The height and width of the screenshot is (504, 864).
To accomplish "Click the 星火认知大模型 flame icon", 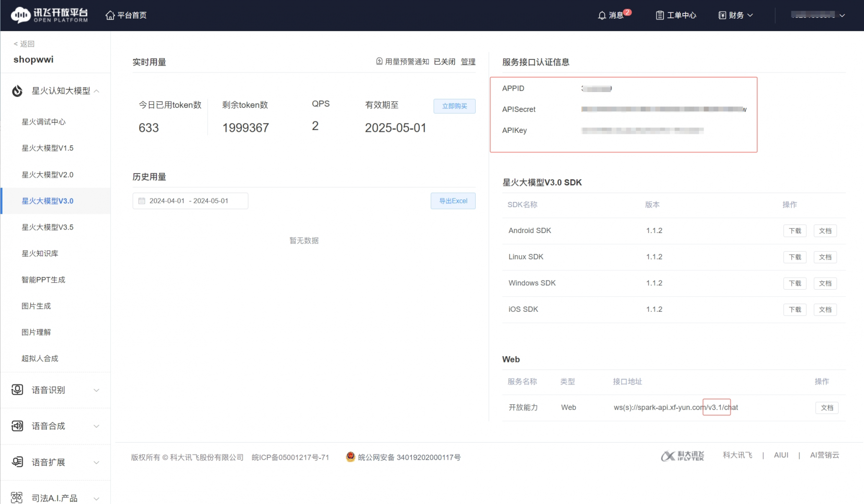I will pyautogui.click(x=17, y=91).
